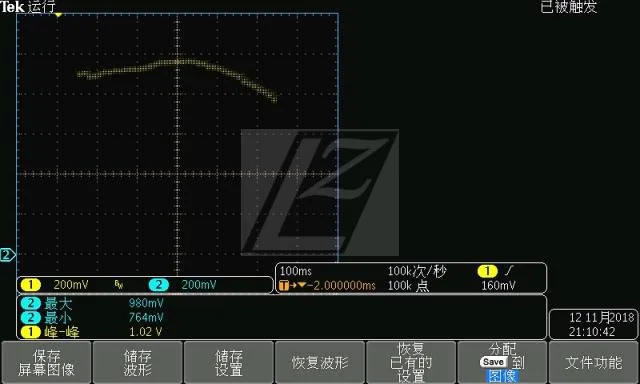Open the 储存设置 menu button
The image size is (640, 384).
(x=229, y=362)
